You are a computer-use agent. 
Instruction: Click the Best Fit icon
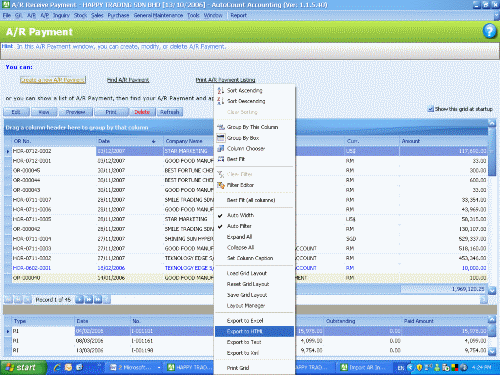point(221,159)
